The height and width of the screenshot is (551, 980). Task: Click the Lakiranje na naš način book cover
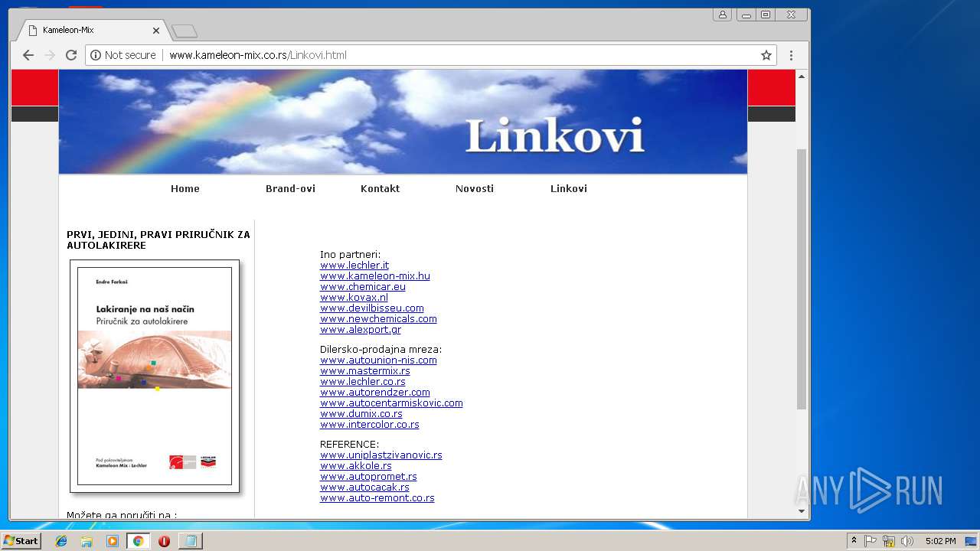click(x=155, y=377)
